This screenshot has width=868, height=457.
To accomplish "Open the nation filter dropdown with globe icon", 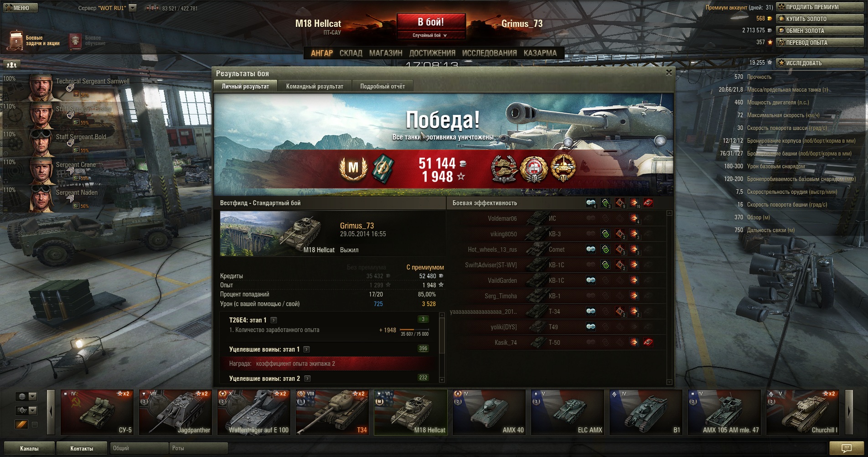I will tap(26, 396).
